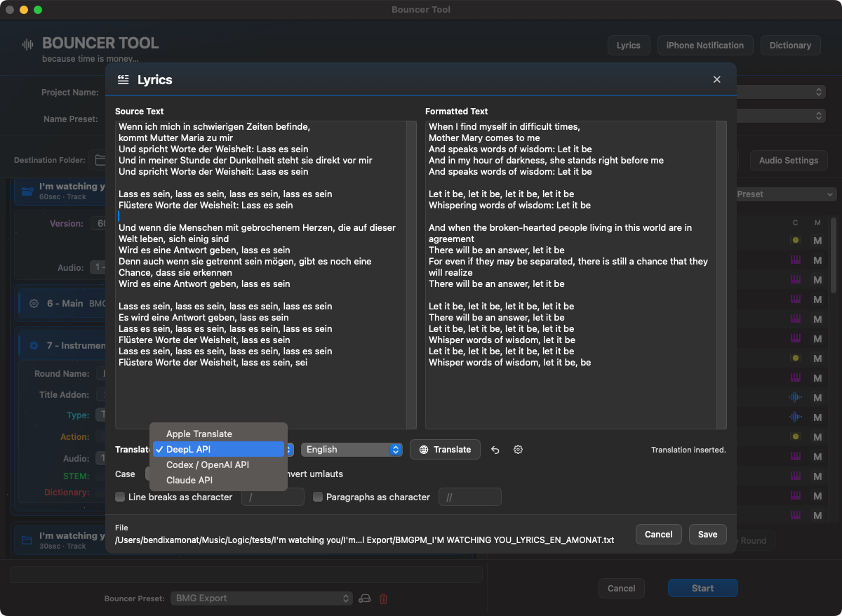Open iPhone Notification in main window
The image size is (842, 616).
tap(705, 46)
